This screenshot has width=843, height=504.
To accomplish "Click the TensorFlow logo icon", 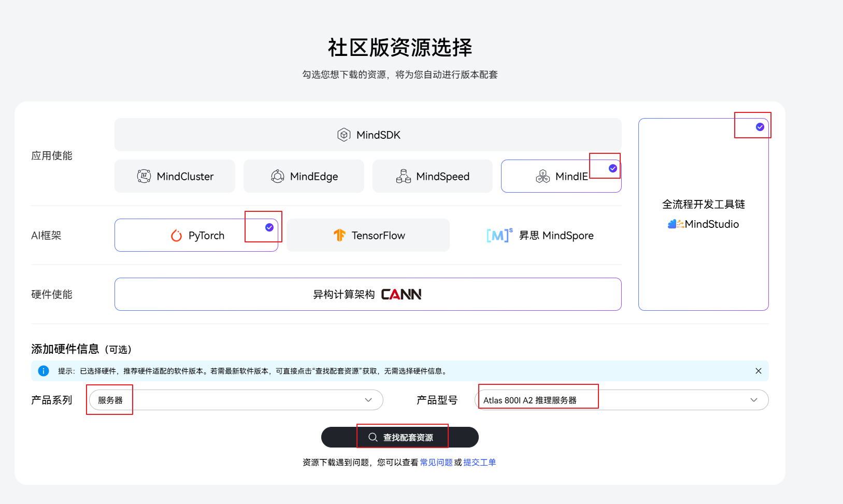I will tap(339, 235).
